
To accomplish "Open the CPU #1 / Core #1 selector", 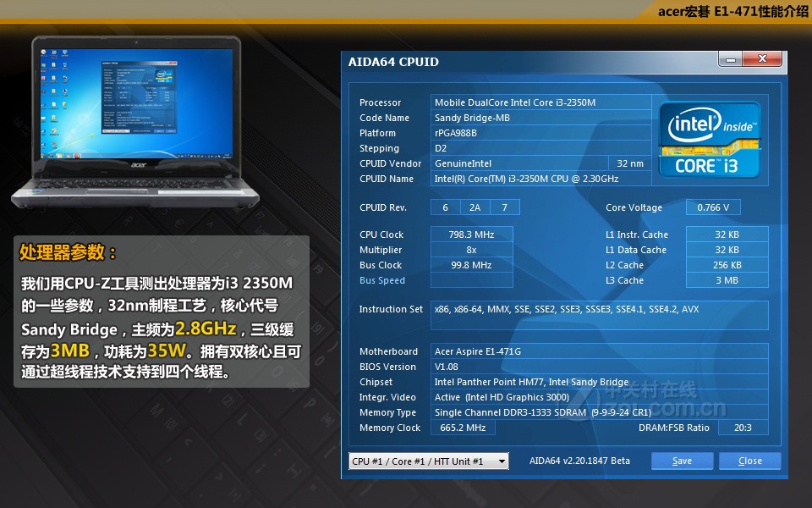I will click(x=423, y=461).
